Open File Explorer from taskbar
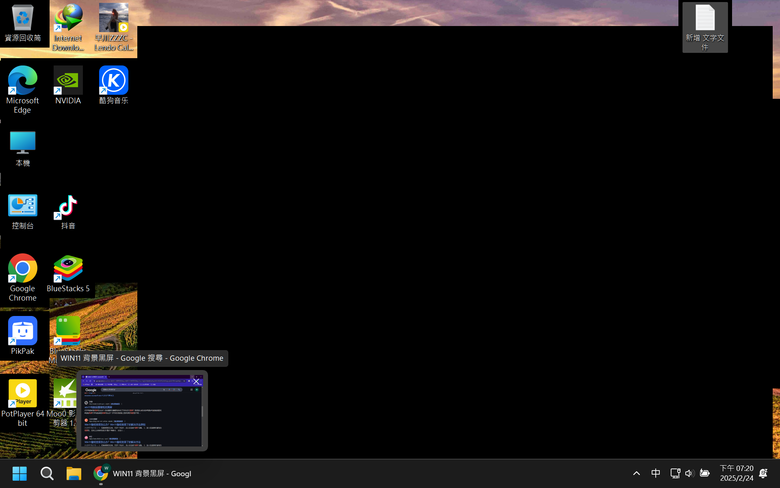 [74, 474]
